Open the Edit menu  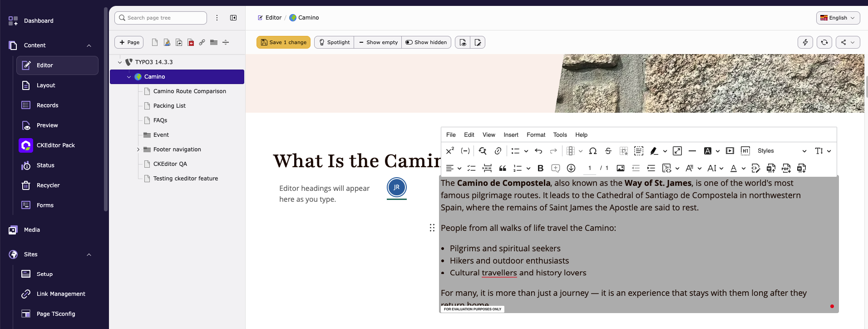pos(469,135)
